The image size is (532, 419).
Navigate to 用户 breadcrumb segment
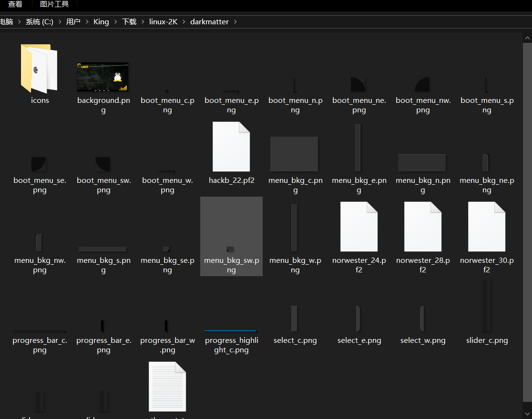(73, 22)
